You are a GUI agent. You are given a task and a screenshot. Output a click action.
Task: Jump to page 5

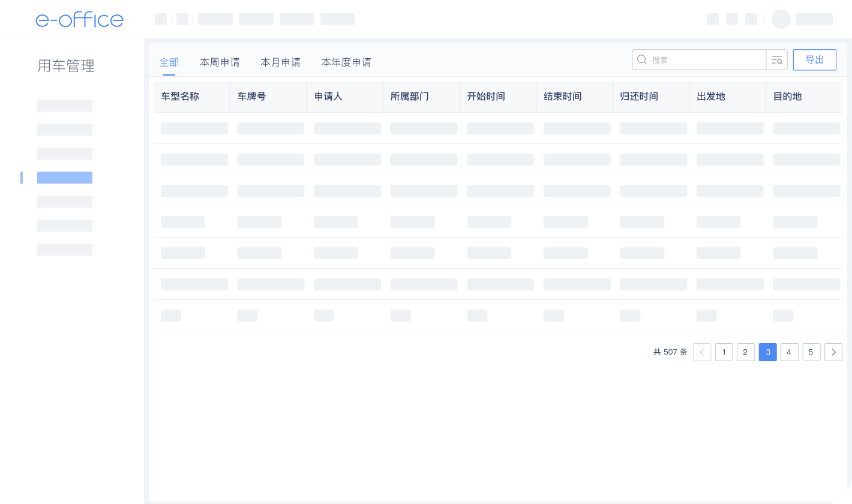[811, 352]
